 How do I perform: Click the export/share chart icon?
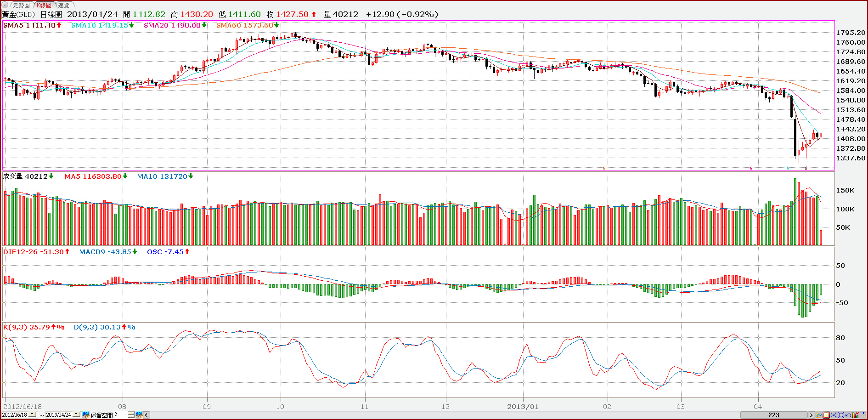(x=862, y=415)
